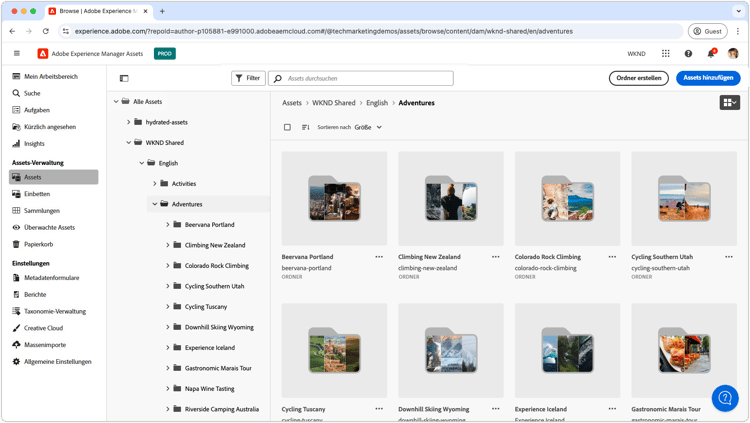
Task: Open more actions for Climbing New Zealand card
Action: pos(496,257)
